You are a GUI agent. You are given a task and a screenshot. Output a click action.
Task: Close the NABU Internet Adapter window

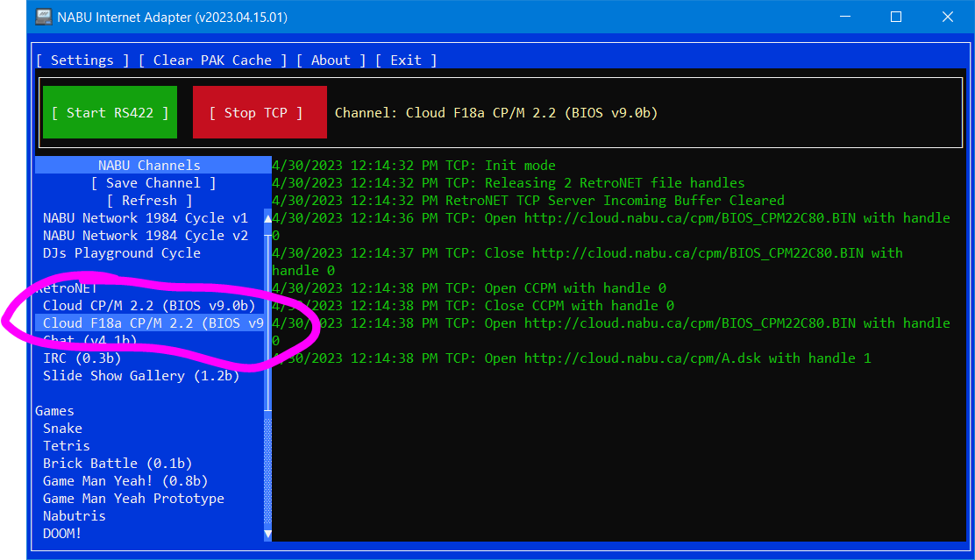click(x=948, y=17)
